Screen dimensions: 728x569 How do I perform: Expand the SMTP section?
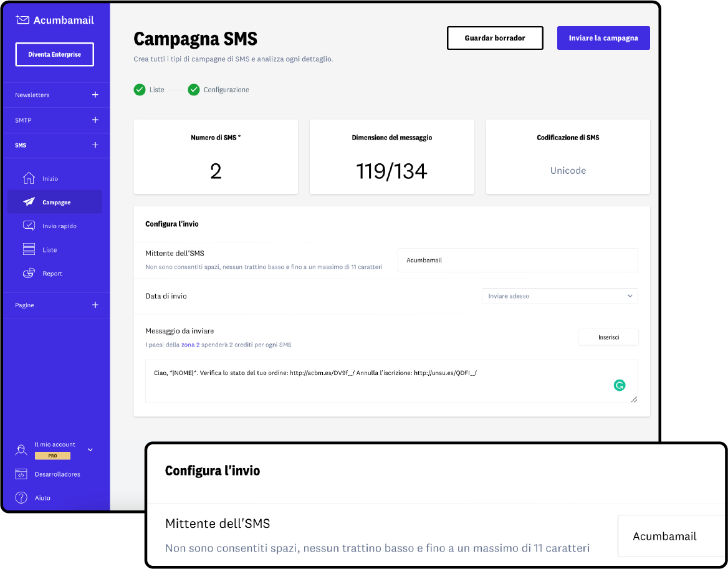[x=95, y=120]
